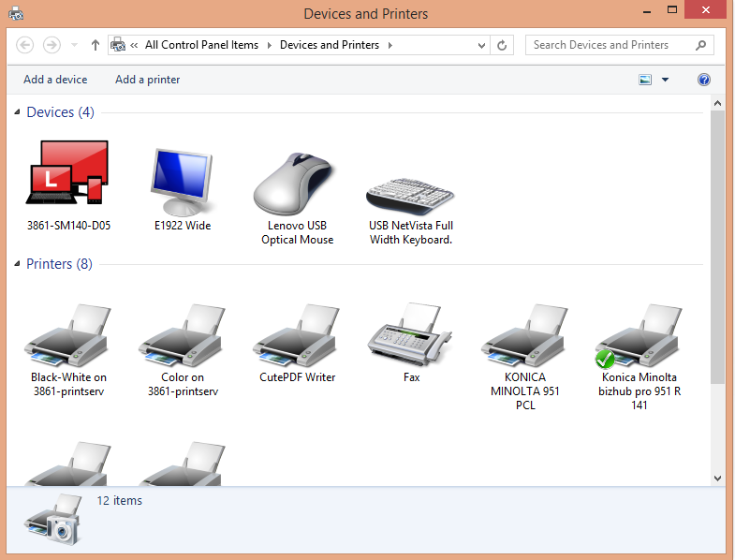
Task: Select the default Konica Minolta bizhub pro 951 icon
Action: pos(639,335)
